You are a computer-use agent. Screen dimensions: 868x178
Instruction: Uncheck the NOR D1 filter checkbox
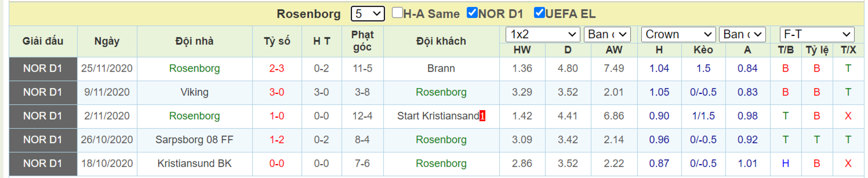(x=472, y=13)
